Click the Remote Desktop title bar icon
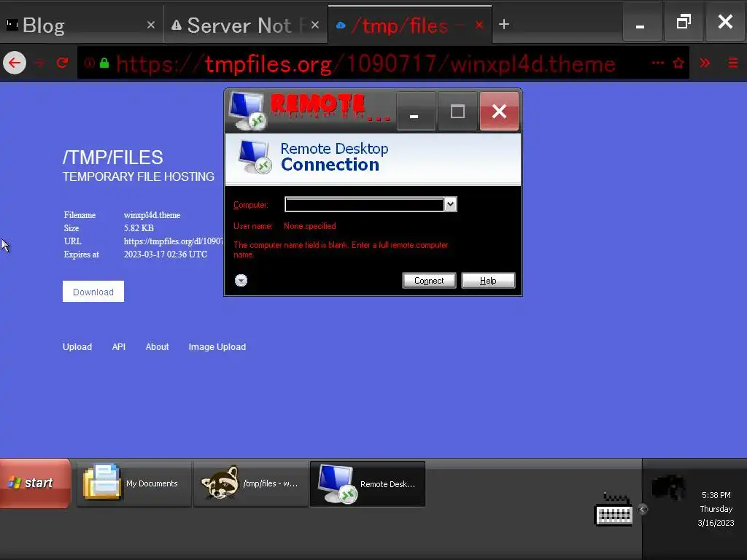This screenshot has width=747, height=560. 247,111
